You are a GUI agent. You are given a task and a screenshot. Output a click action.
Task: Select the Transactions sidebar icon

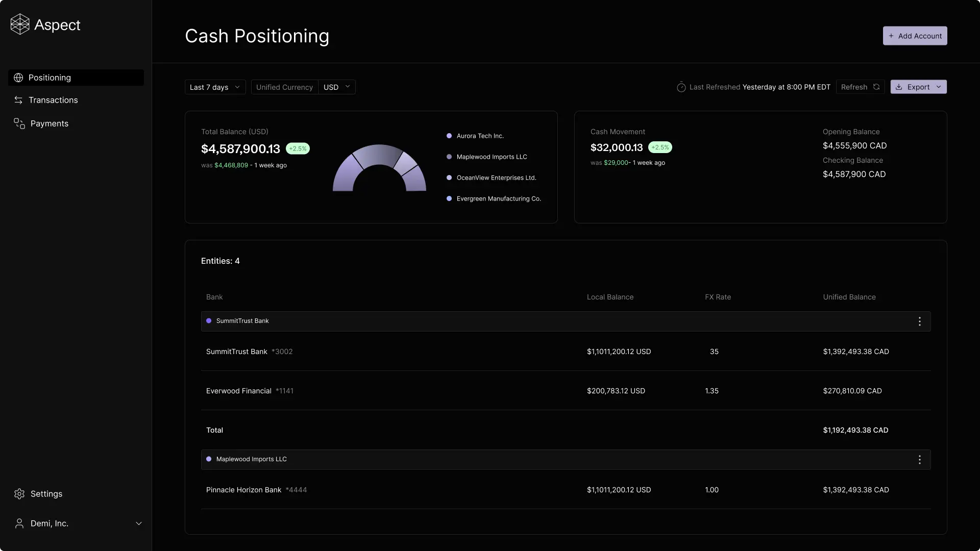click(19, 99)
